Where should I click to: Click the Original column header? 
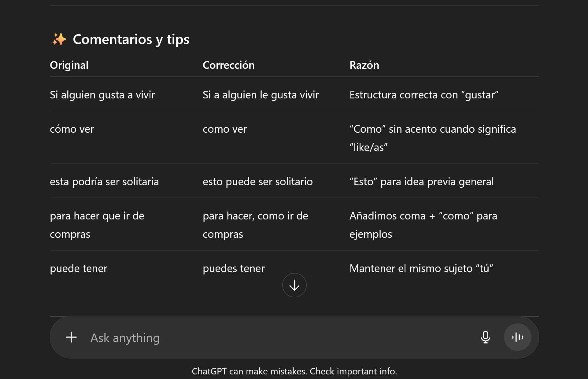(x=69, y=65)
